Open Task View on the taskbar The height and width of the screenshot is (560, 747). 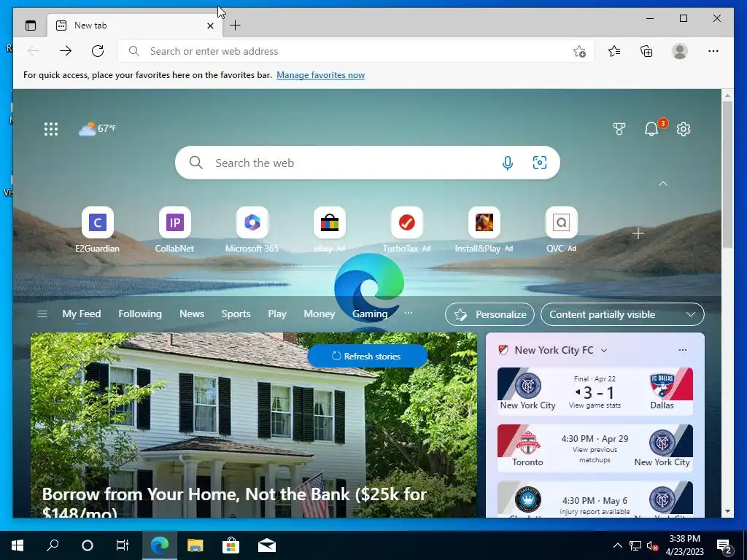pyautogui.click(x=123, y=545)
